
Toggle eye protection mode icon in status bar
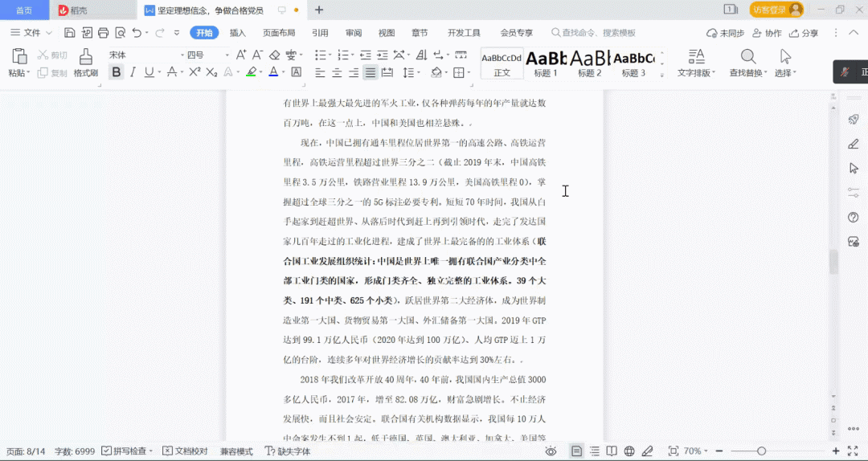click(x=551, y=451)
